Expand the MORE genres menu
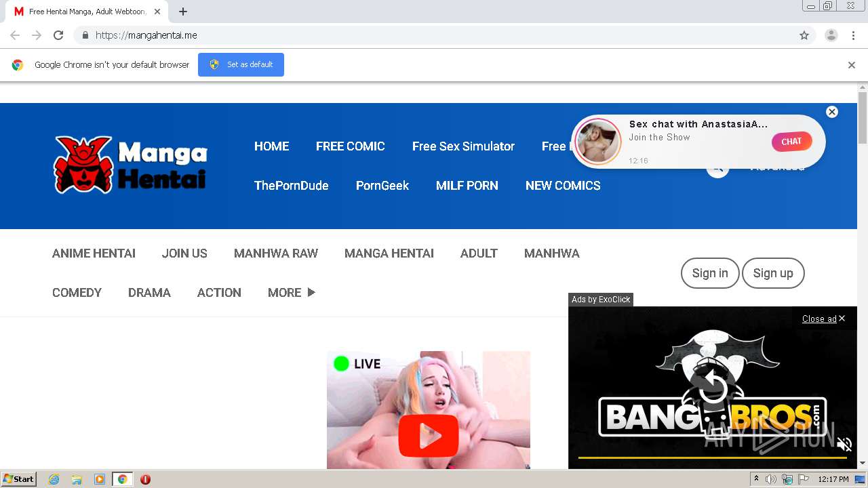Image resolution: width=868 pixels, height=488 pixels. coord(292,293)
